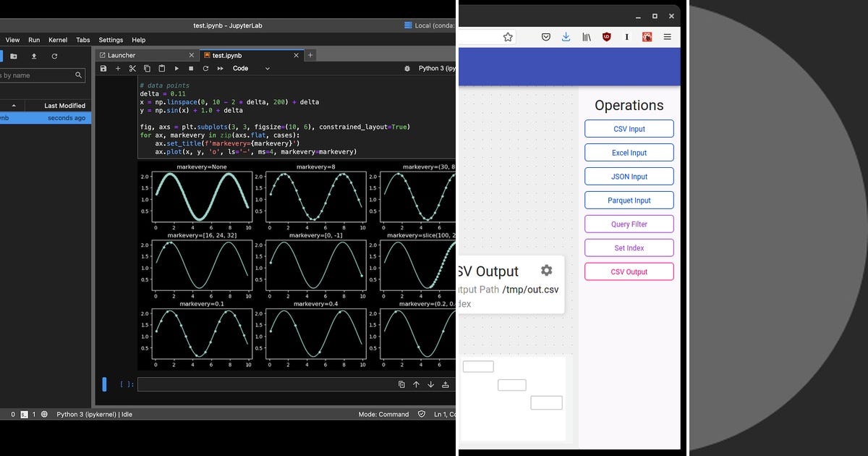Save the notebook
This screenshot has height=456, width=868.
tap(103, 68)
